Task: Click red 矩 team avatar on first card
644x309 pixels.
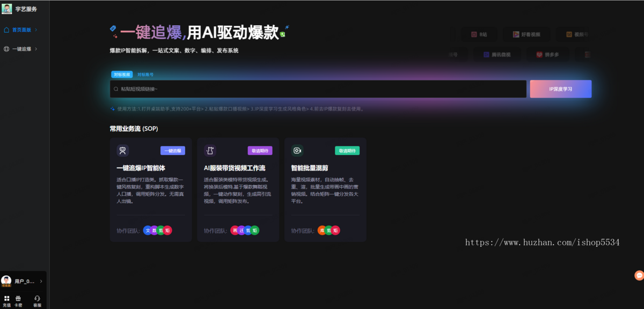Action: point(167,230)
